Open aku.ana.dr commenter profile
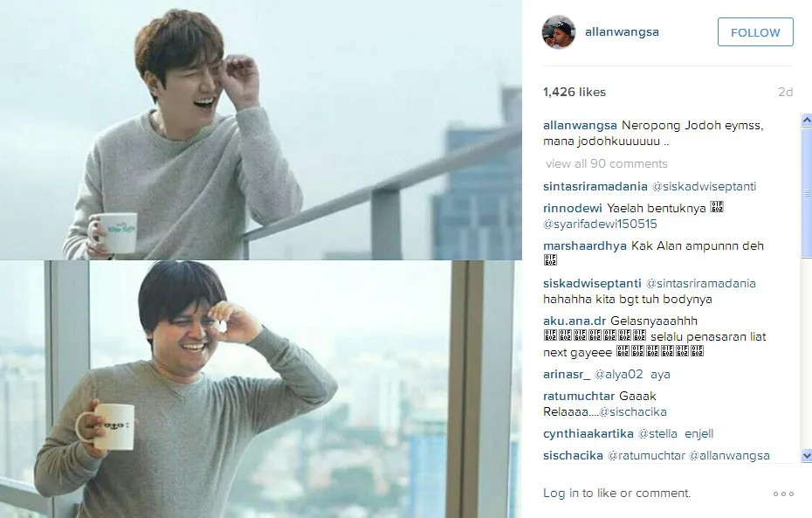The width and height of the screenshot is (812, 518). pos(575,321)
